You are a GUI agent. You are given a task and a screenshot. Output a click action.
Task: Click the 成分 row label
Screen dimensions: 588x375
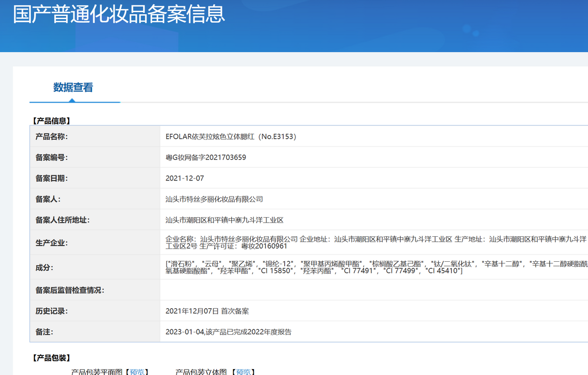44,268
